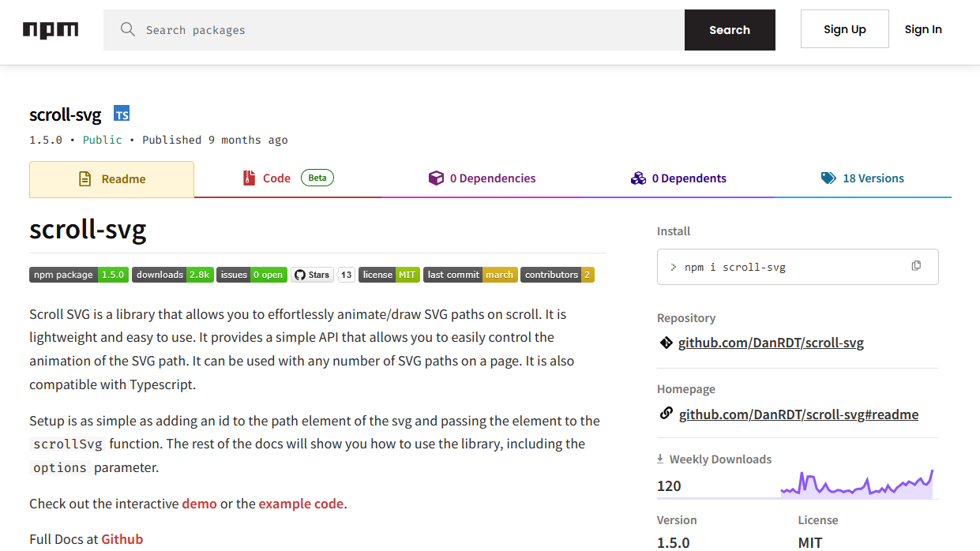Click the repository git icon
Image resolution: width=980 pixels, height=551 pixels.
click(x=666, y=343)
